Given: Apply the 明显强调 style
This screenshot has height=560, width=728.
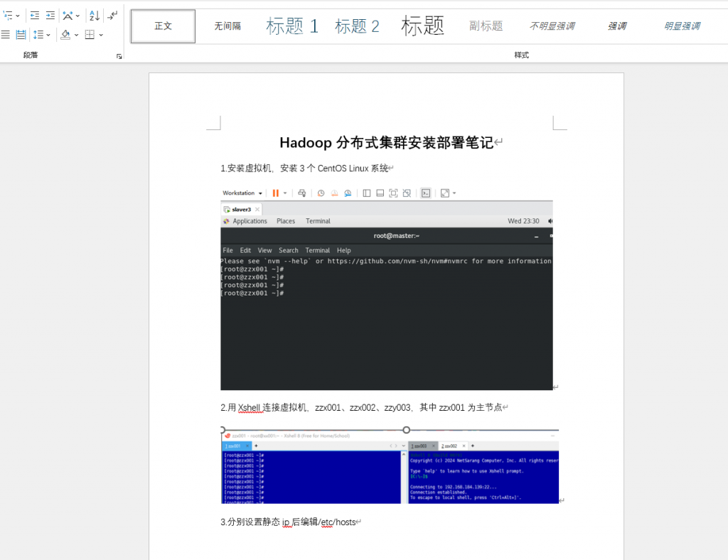Looking at the screenshot, I should 682,26.
